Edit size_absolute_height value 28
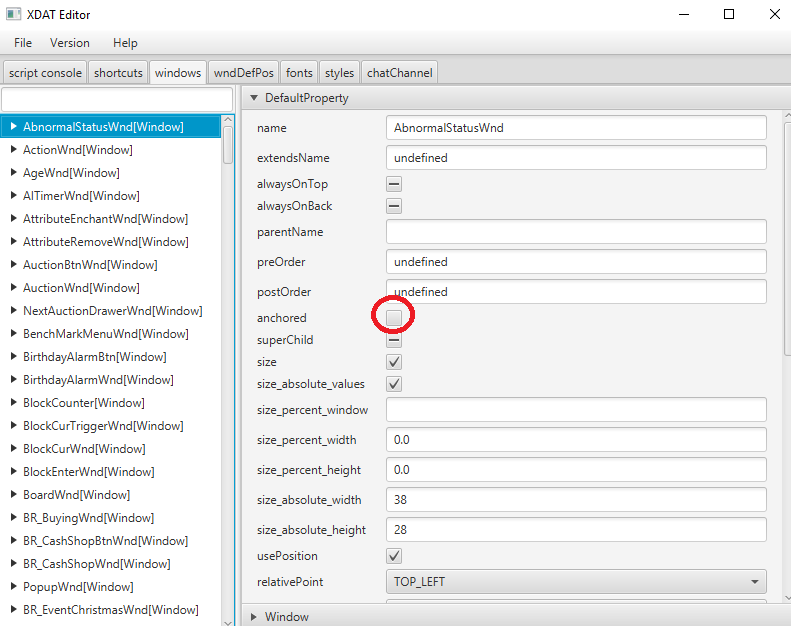This screenshot has width=791, height=626. [576, 530]
